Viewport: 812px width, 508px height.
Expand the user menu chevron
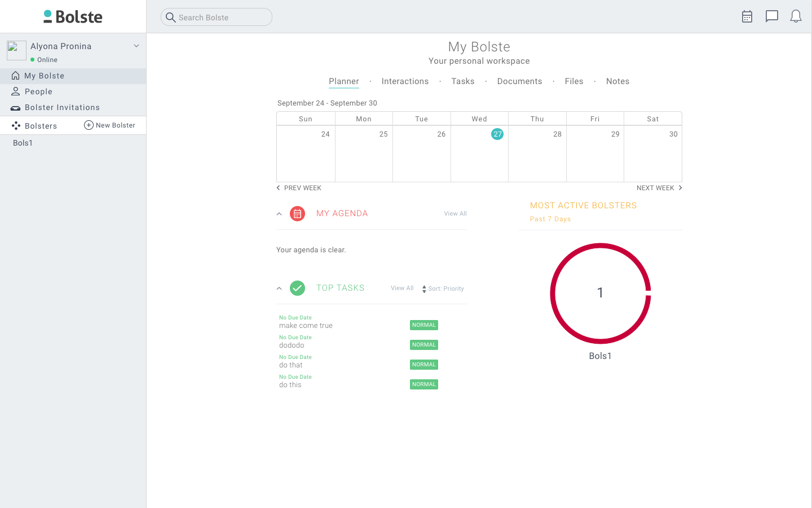pos(136,46)
